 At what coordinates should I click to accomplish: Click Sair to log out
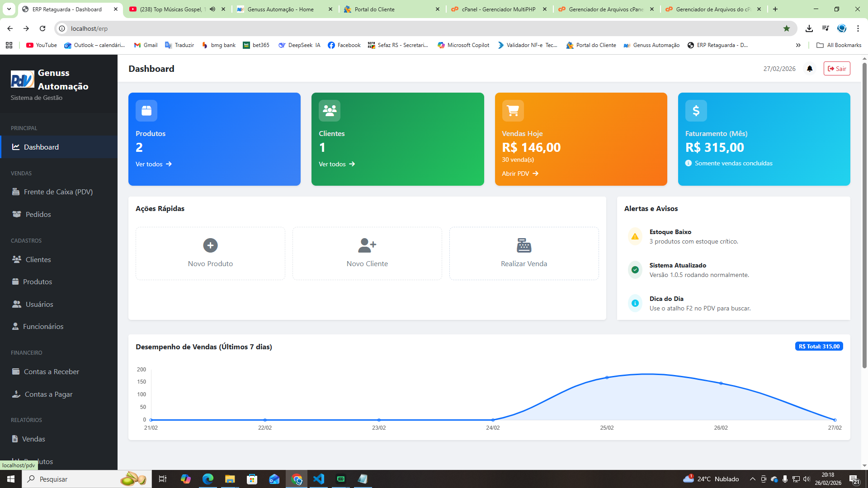click(x=837, y=69)
